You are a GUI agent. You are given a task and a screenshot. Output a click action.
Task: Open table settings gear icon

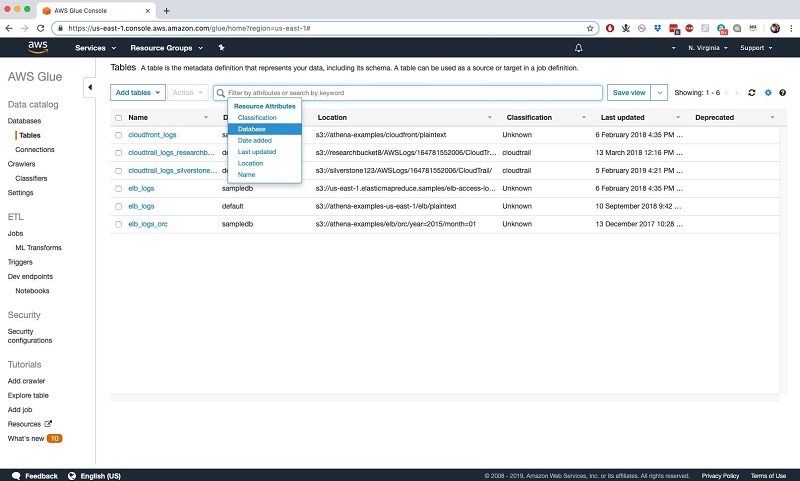768,93
